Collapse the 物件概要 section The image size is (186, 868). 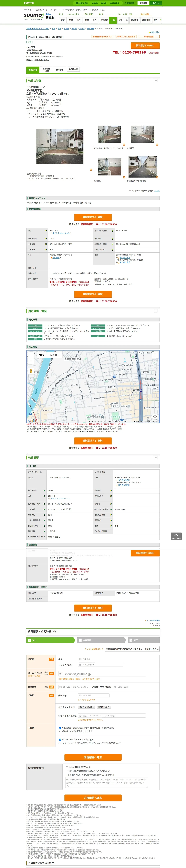coord(156,458)
